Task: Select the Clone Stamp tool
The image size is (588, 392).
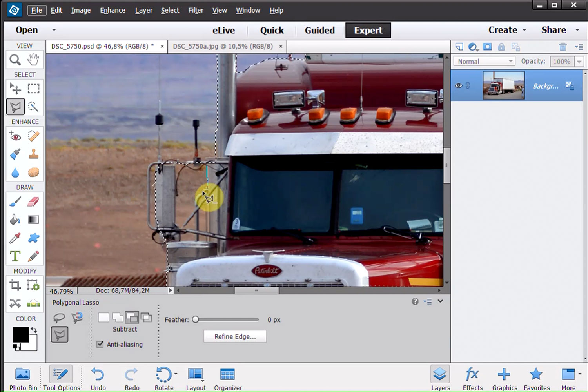Action: tap(34, 154)
